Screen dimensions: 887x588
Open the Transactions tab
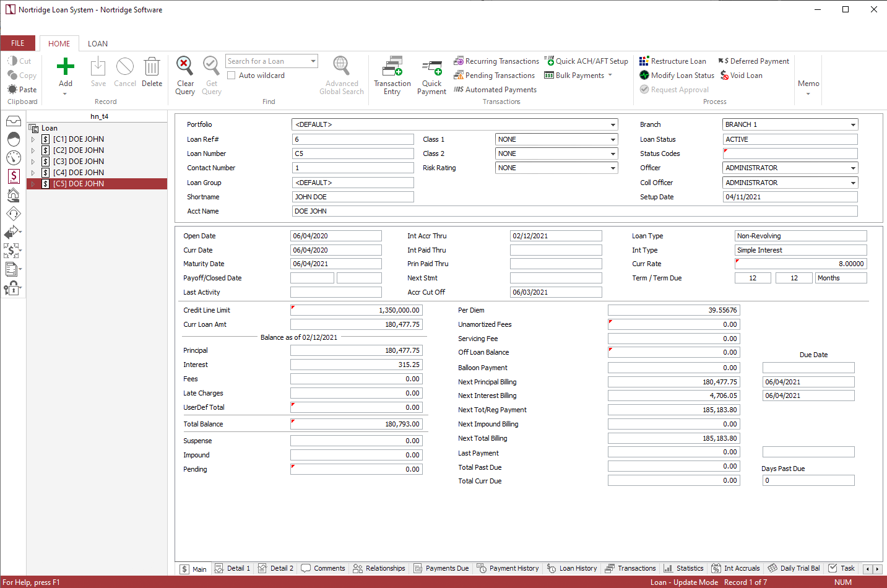(x=631, y=568)
